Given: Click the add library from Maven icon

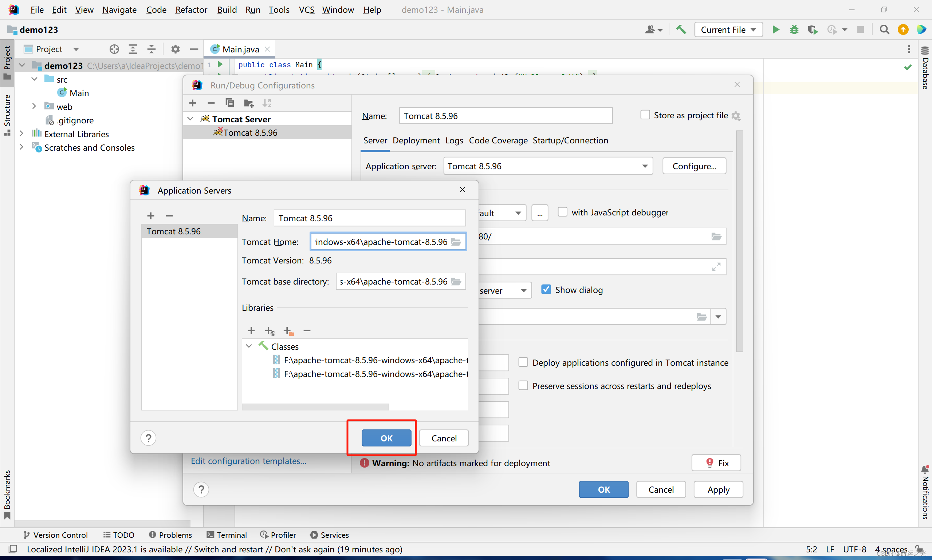Looking at the screenshot, I should coord(270,330).
